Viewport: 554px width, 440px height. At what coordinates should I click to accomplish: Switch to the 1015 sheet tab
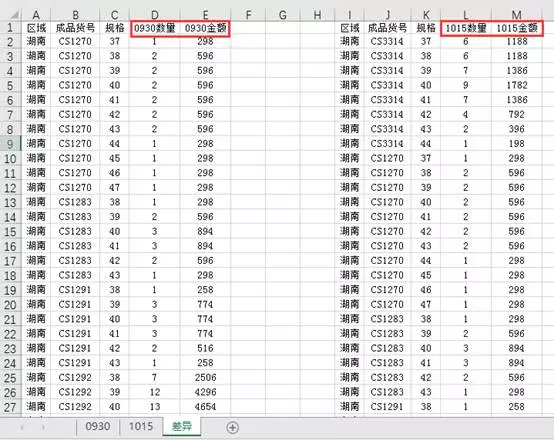(x=141, y=426)
